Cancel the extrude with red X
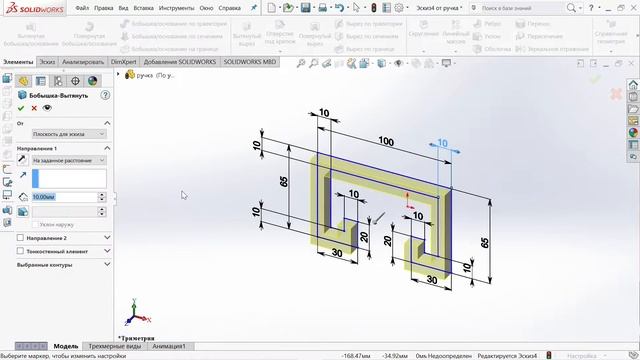 [x=34, y=108]
